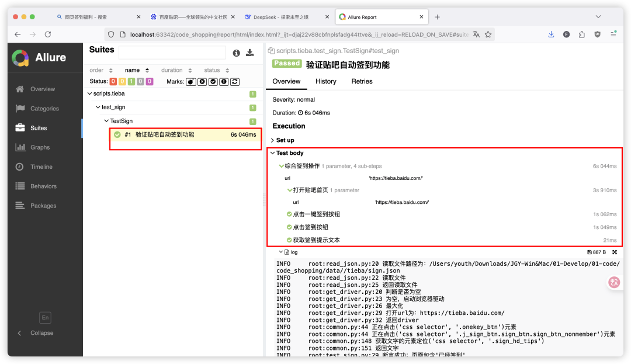Switch to the 网页签到福利 browser tab
Viewport: 631px width, 364px height.
99,17
